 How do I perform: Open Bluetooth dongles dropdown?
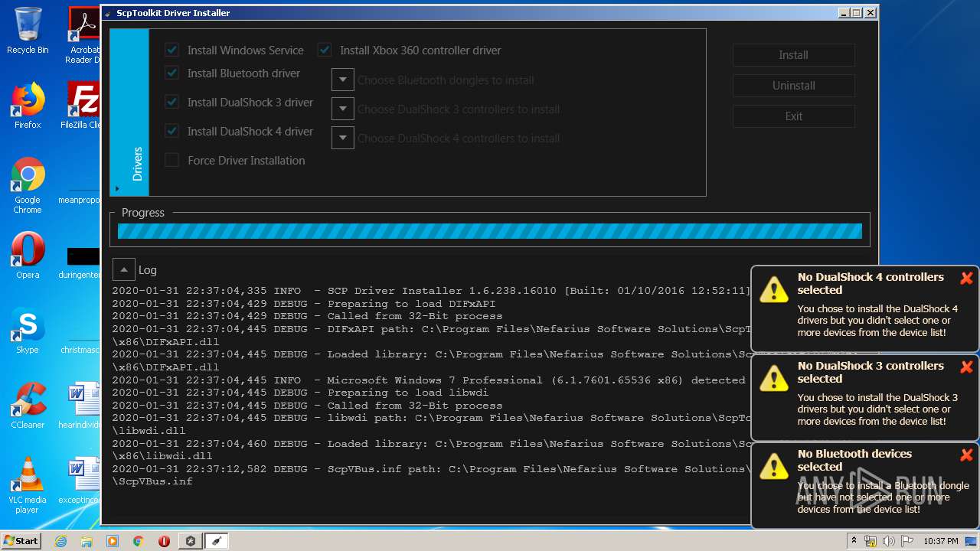[x=342, y=80]
